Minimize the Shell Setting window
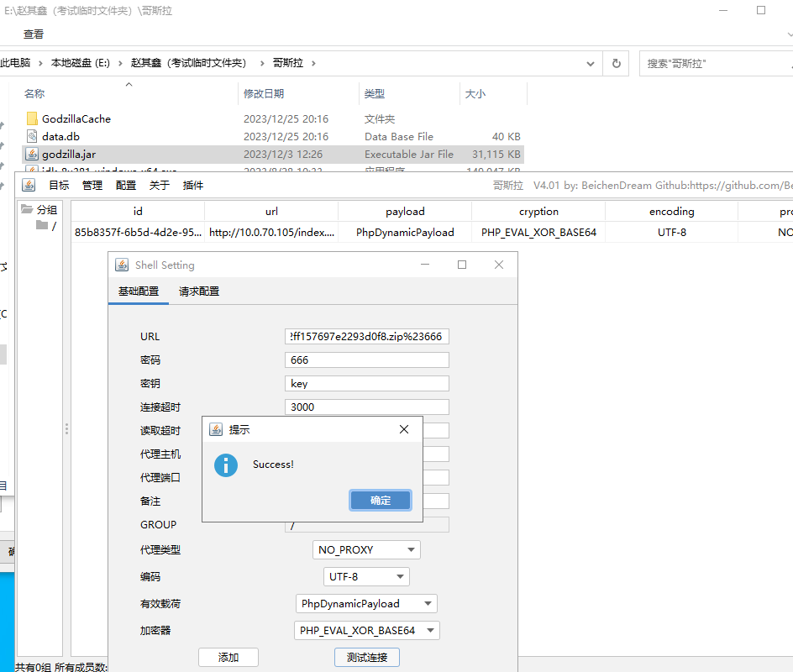 pos(425,265)
